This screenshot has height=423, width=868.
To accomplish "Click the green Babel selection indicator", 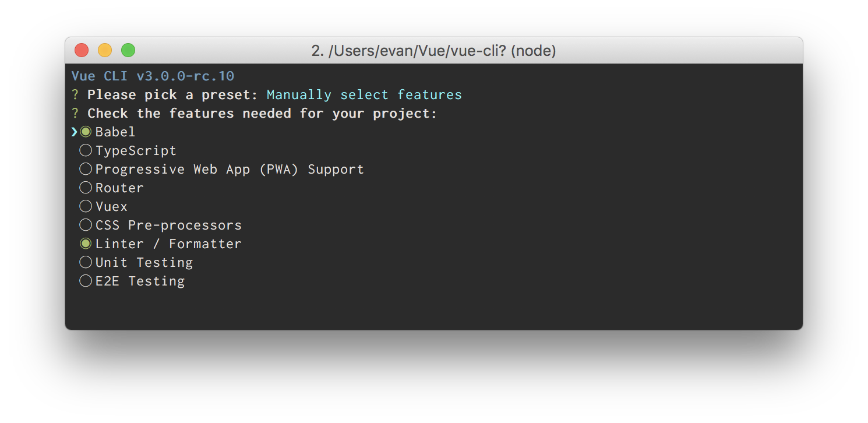I will click(86, 132).
